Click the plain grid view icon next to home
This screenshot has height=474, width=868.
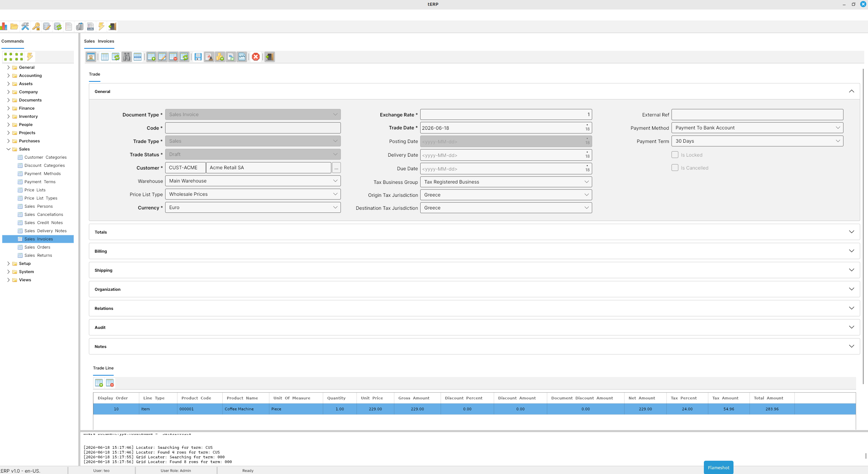105,57
